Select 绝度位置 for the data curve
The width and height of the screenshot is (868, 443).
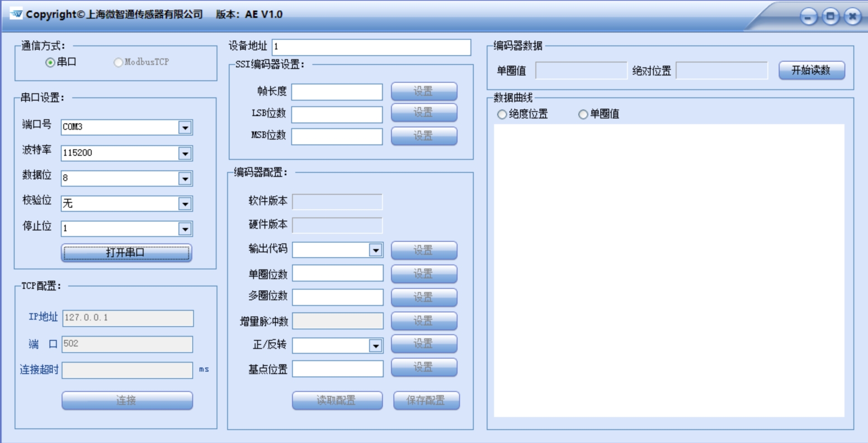tap(501, 114)
